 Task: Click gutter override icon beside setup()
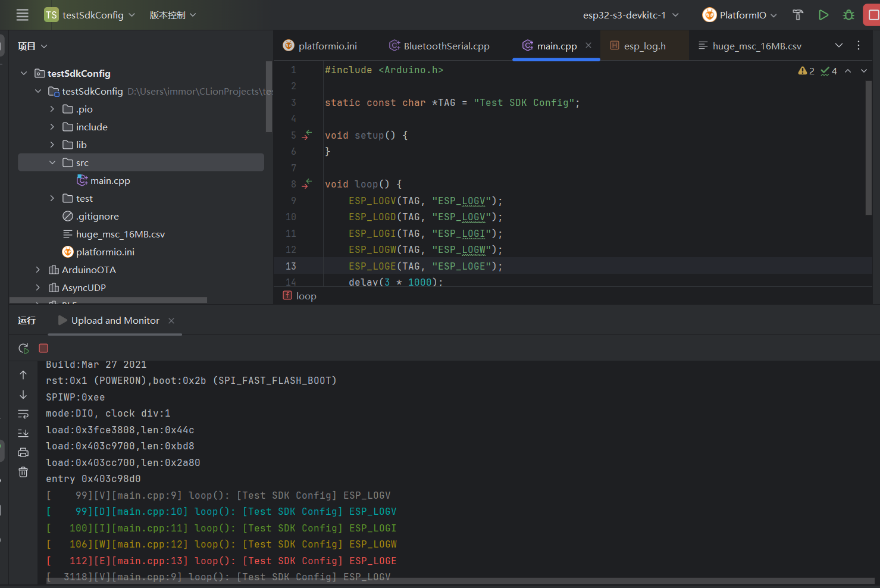pyautogui.click(x=307, y=135)
